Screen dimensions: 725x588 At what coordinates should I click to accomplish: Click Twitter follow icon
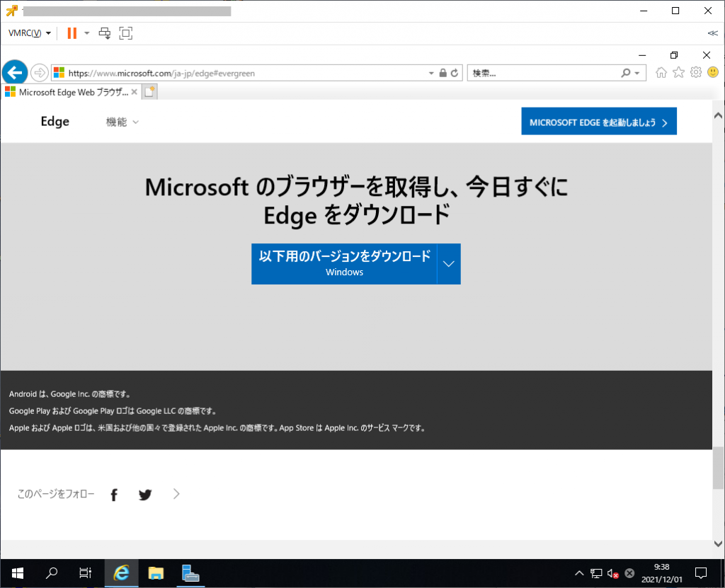pos(145,495)
